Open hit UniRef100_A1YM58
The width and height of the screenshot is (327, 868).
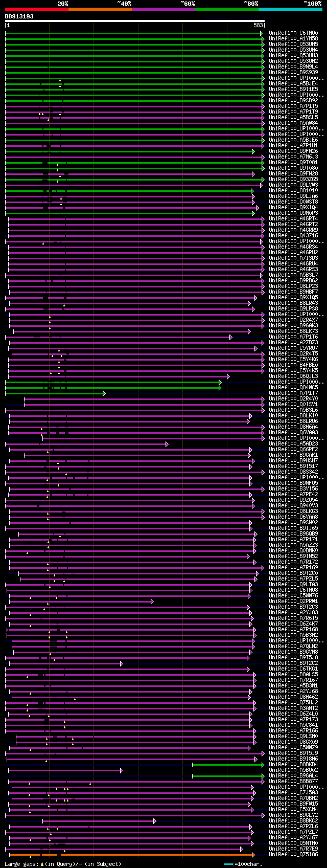pos(293,39)
